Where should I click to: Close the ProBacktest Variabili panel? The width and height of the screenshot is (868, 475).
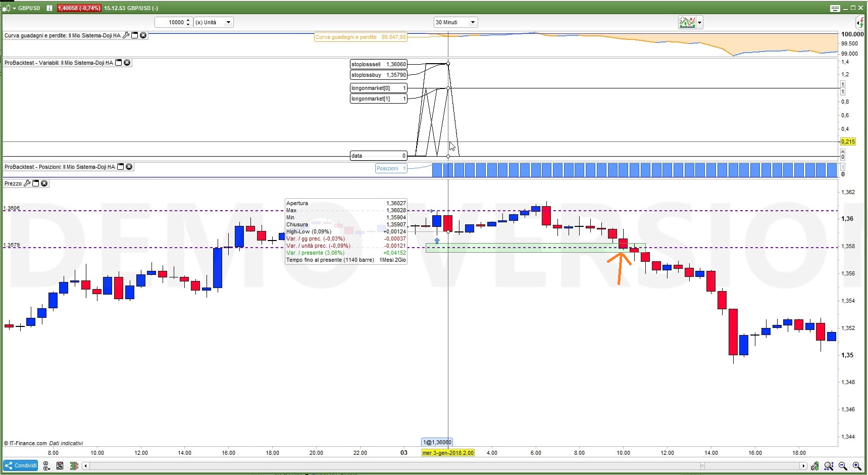[127, 63]
